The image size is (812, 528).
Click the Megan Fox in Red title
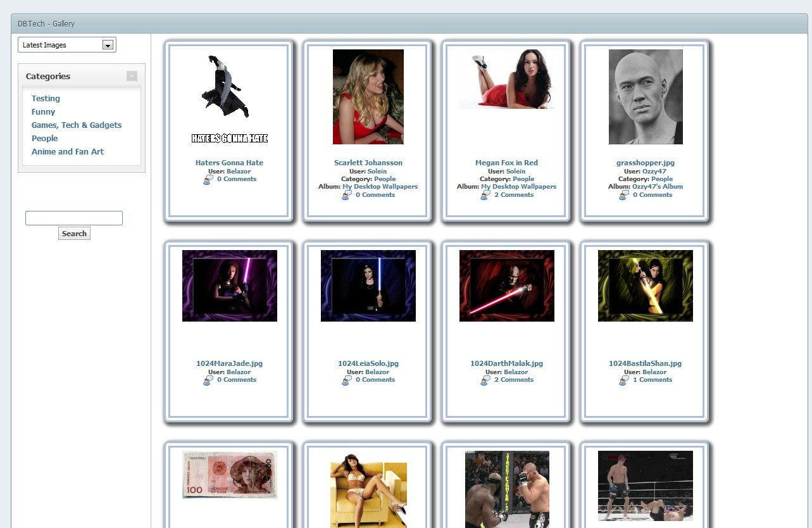point(506,163)
